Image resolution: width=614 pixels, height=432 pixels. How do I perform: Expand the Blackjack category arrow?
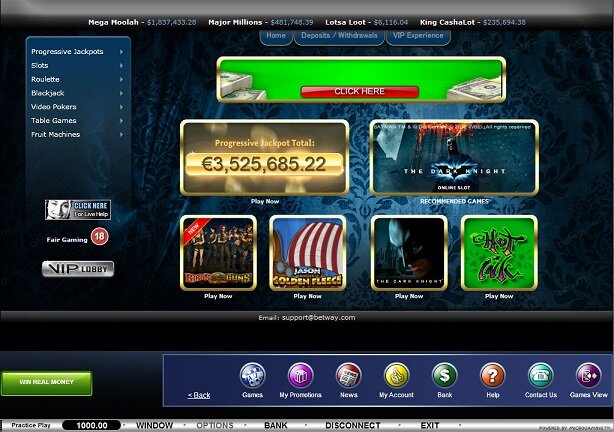(x=121, y=93)
